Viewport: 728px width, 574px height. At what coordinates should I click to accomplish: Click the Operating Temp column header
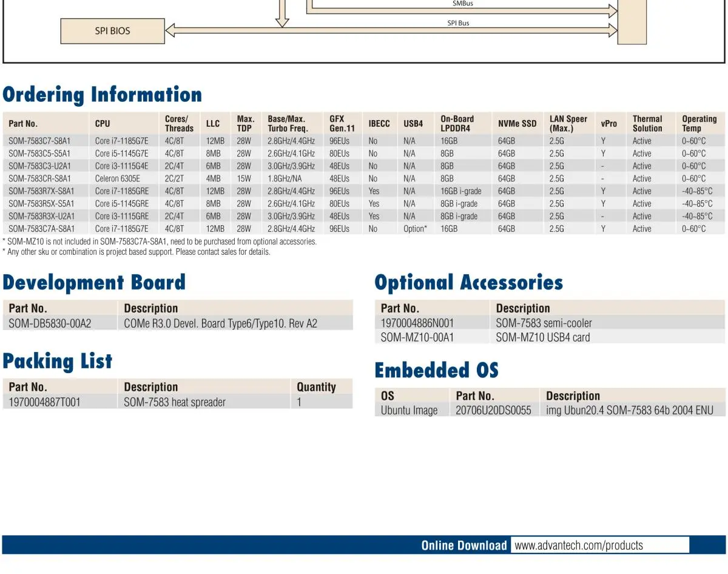[x=699, y=124]
